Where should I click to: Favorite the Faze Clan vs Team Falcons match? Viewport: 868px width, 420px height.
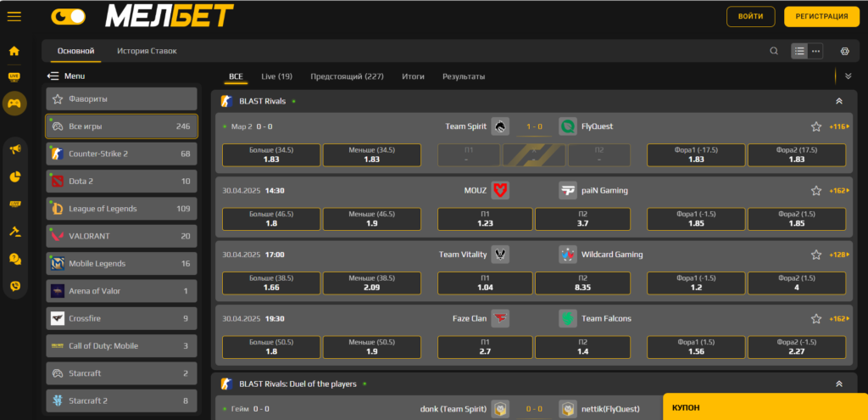tap(816, 318)
